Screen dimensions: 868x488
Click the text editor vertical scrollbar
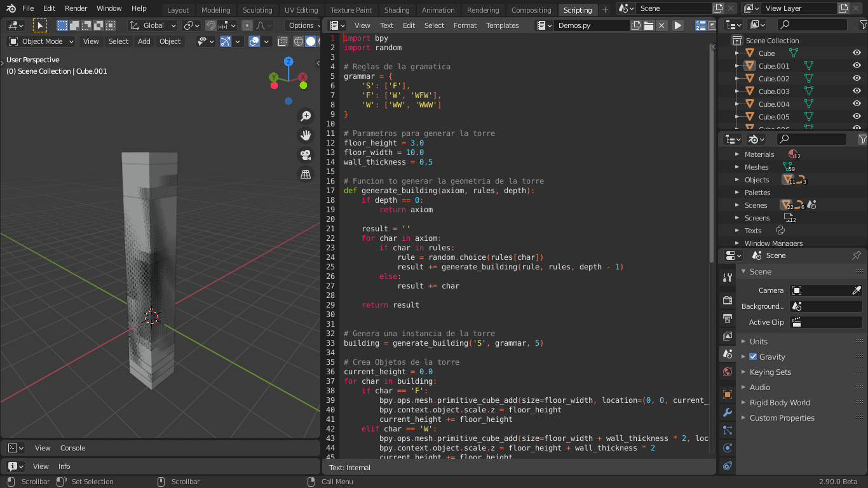(711, 152)
